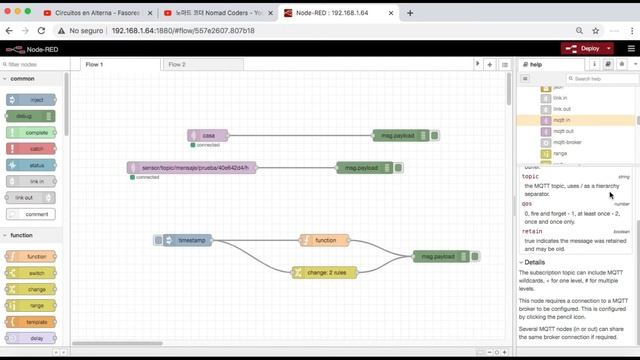640x360 pixels.
Task: Select the sensor/topic/mensaje MQTT node
Action: [192, 168]
